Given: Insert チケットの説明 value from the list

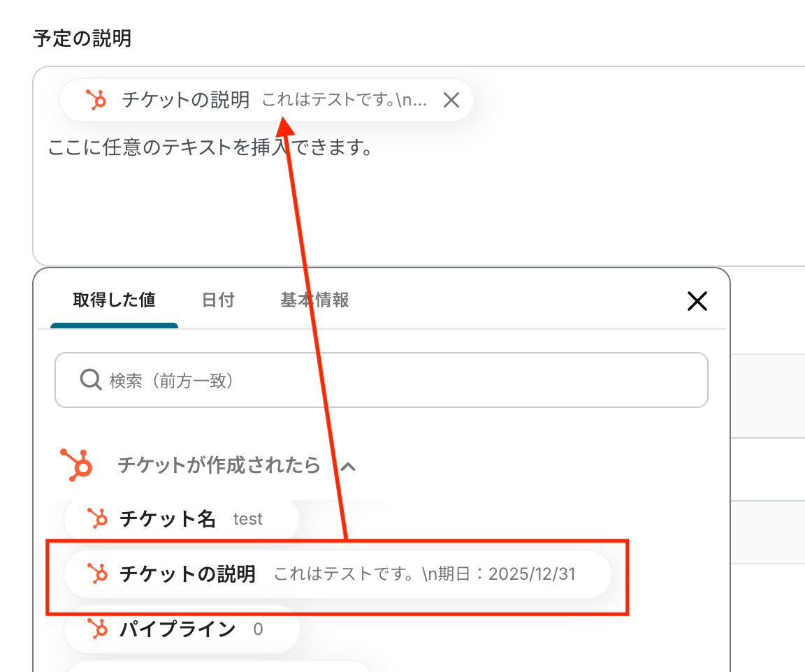Looking at the screenshot, I should (x=338, y=574).
